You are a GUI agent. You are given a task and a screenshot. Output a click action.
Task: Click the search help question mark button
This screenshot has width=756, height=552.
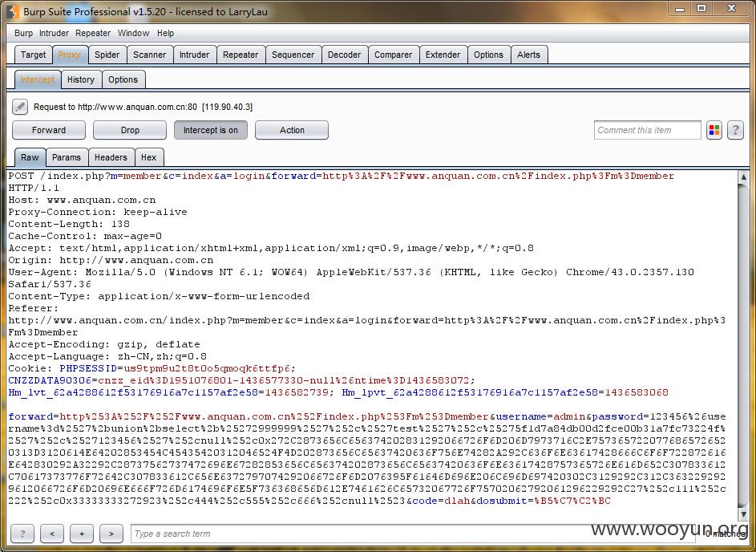(x=22, y=534)
